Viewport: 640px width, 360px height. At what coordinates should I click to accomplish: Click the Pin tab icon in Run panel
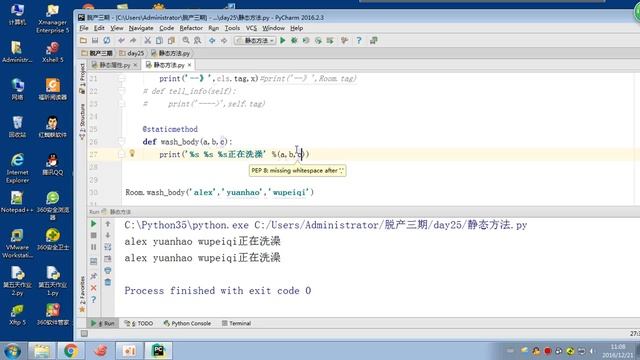pyautogui.click(x=93, y=276)
